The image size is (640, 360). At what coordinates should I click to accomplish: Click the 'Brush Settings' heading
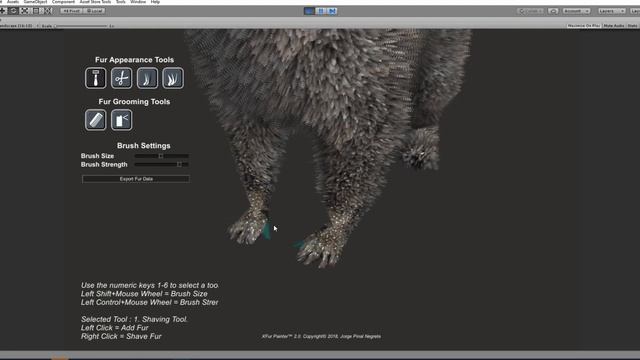[x=144, y=146]
